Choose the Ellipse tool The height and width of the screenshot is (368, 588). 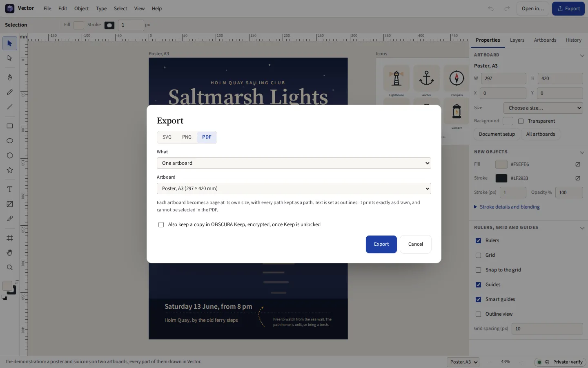point(10,141)
